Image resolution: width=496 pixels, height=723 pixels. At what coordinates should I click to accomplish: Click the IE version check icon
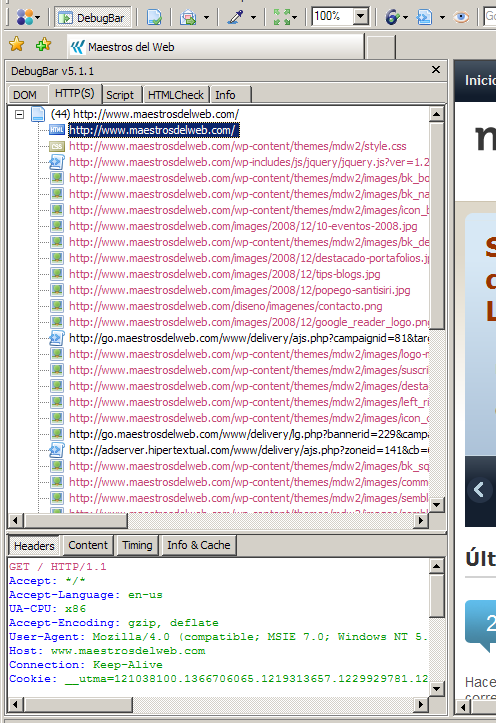tap(393, 18)
